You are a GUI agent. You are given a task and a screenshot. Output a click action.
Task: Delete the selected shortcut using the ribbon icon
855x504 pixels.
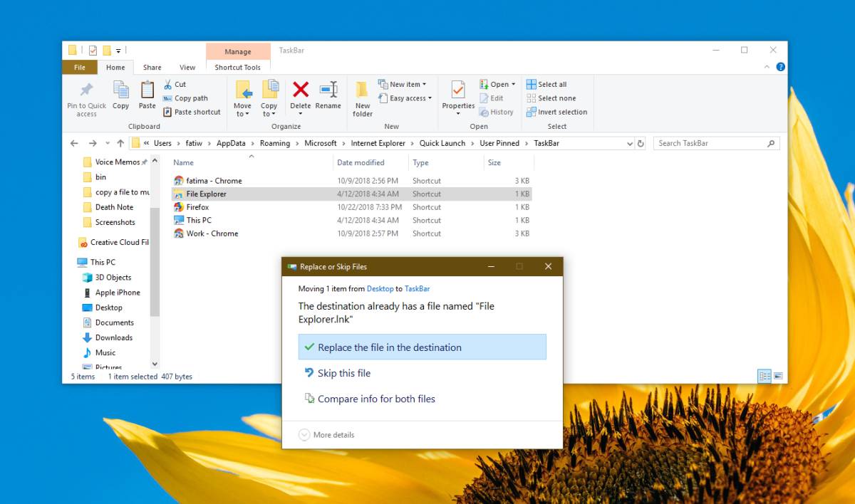point(300,93)
